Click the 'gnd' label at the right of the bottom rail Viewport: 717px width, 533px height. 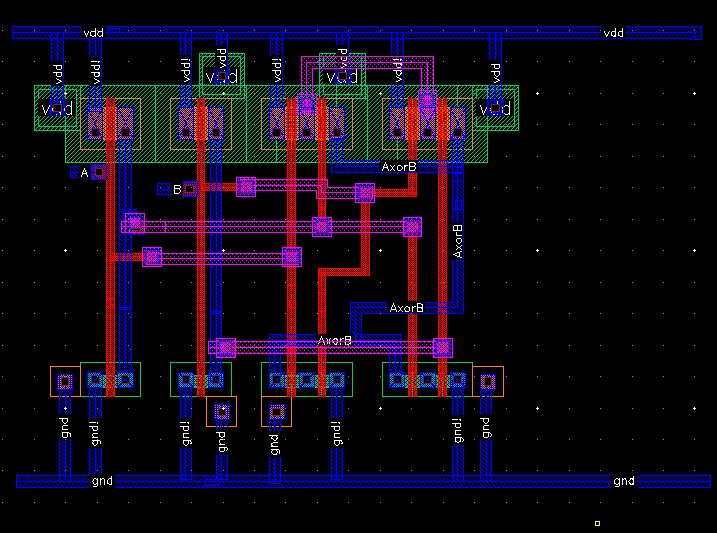624,481
